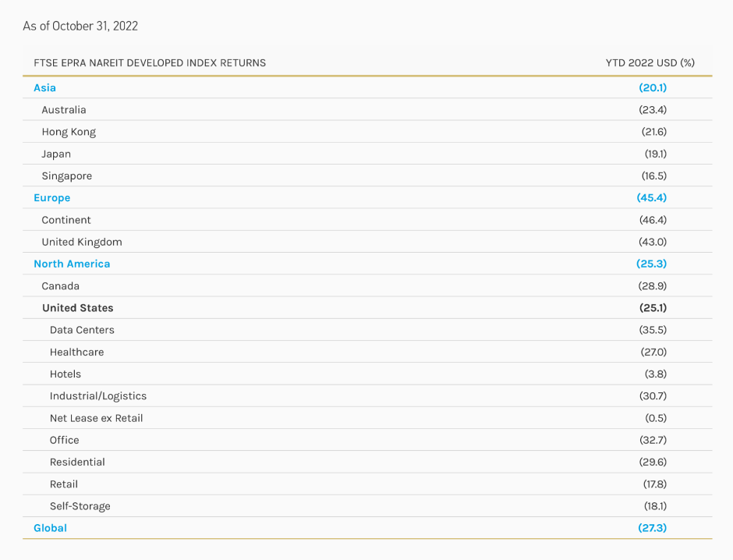Select the Japan row
The height and width of the screenshot is (560, 733).
[58, 154]
